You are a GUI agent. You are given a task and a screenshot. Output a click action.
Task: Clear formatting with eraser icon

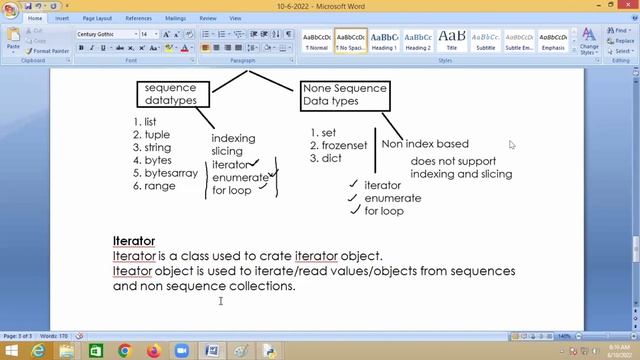click(189, 34)
